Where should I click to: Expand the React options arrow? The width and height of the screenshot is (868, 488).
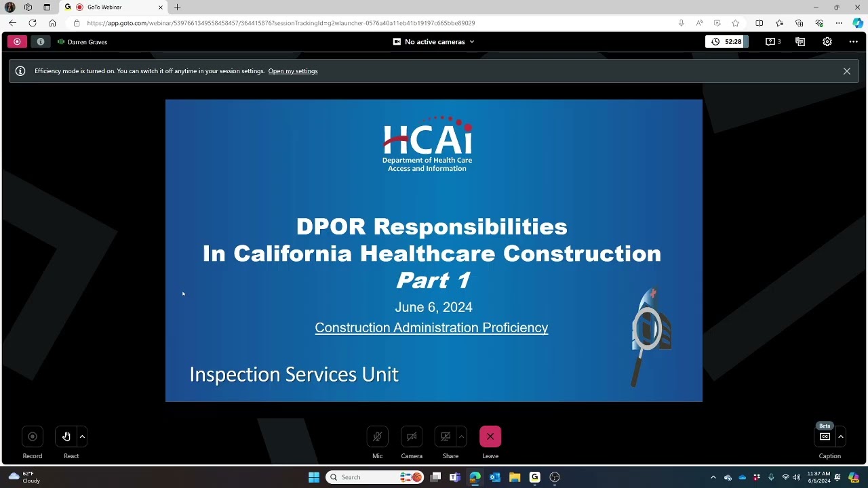[x=83, y=436]
